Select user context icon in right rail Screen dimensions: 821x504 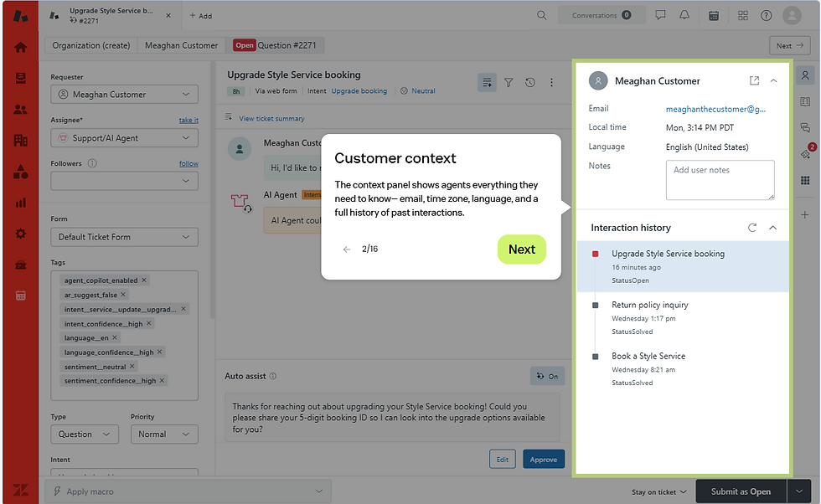805,75
